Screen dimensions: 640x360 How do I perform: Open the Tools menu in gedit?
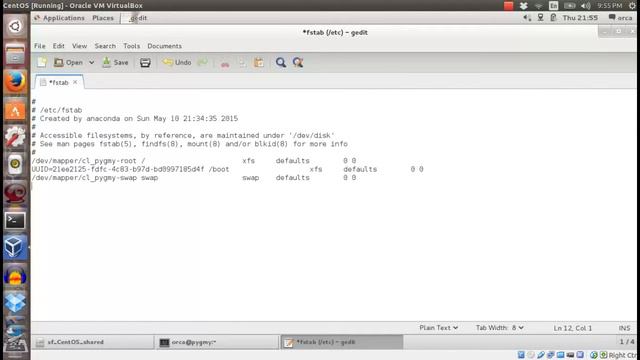(x=131, y=46)
